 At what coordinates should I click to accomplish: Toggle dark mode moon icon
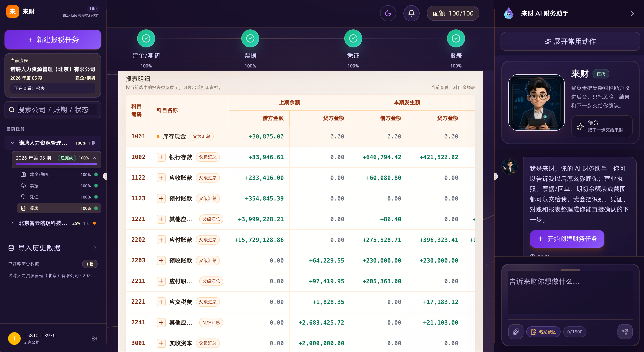pos(388,13)
